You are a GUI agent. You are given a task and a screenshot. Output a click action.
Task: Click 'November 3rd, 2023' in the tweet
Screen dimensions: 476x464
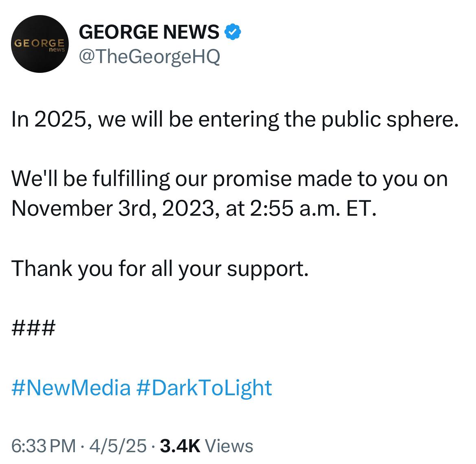click(x=113, y=209)
